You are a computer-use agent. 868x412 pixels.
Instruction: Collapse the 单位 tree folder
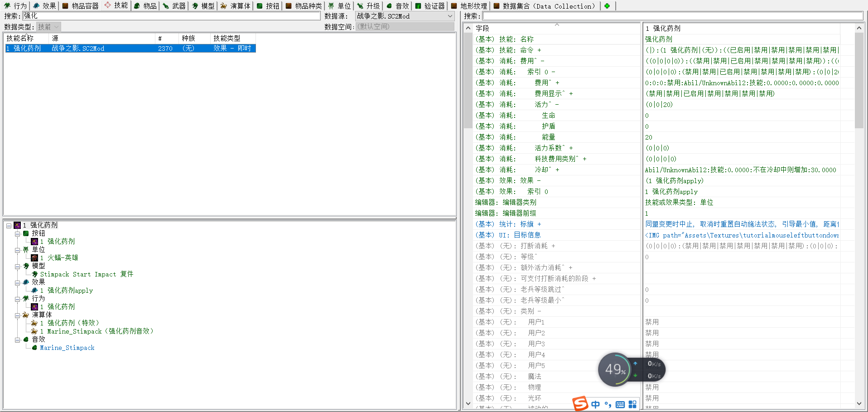click(17, 250)
